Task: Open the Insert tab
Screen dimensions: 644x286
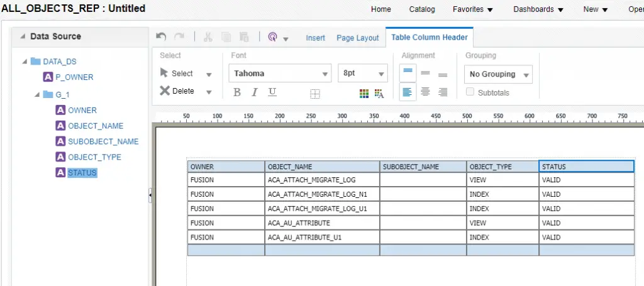Action: (x=315, y=38)
